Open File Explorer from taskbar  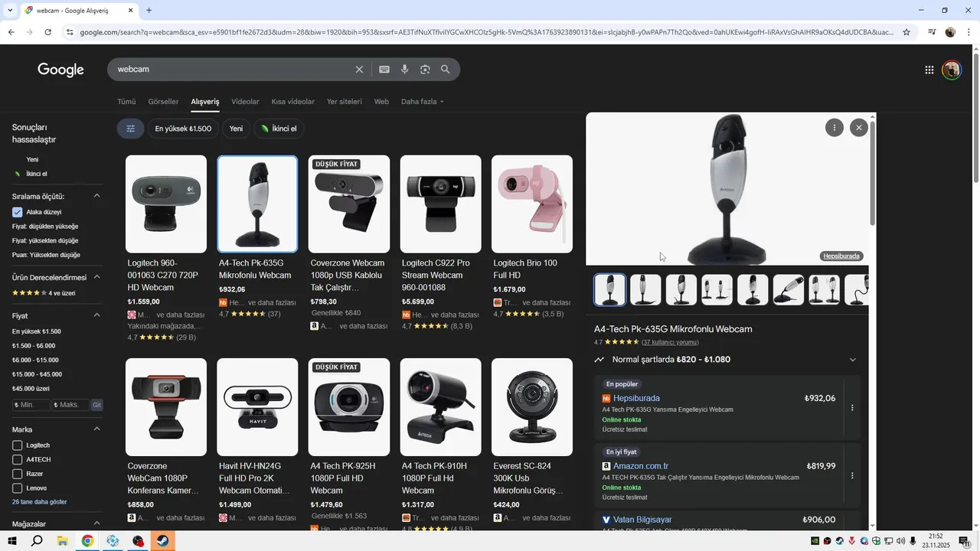(x=62, y=541)
